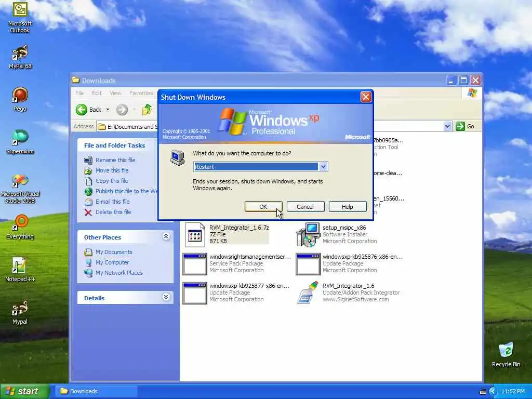Select the RVM_Integrator_1.6 application icon
532x399 pixels.
[x=308, y=292]
